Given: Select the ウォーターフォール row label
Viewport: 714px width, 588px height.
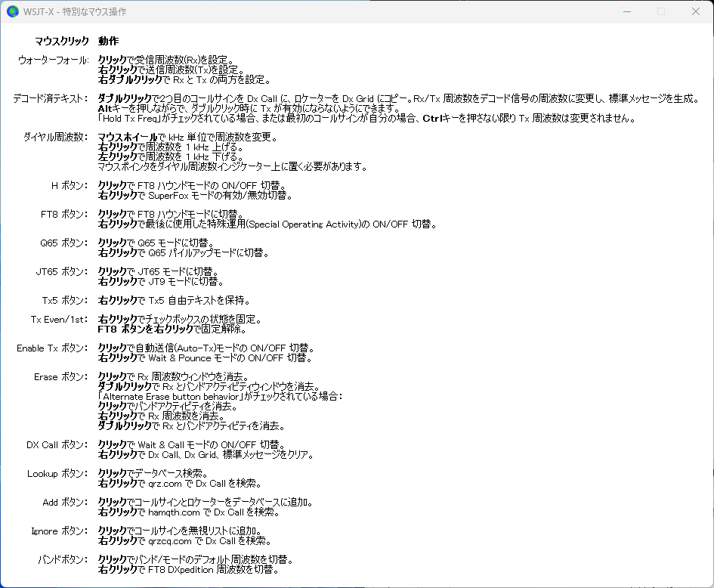Looking at the screenshot, I should coord(54,60).
